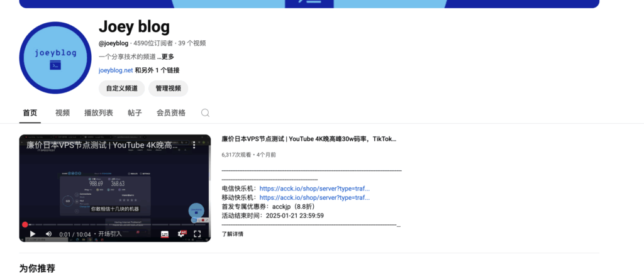
Task: Open the 会员资格 tab
Action: pyautogui.click(x=171, y=113)
